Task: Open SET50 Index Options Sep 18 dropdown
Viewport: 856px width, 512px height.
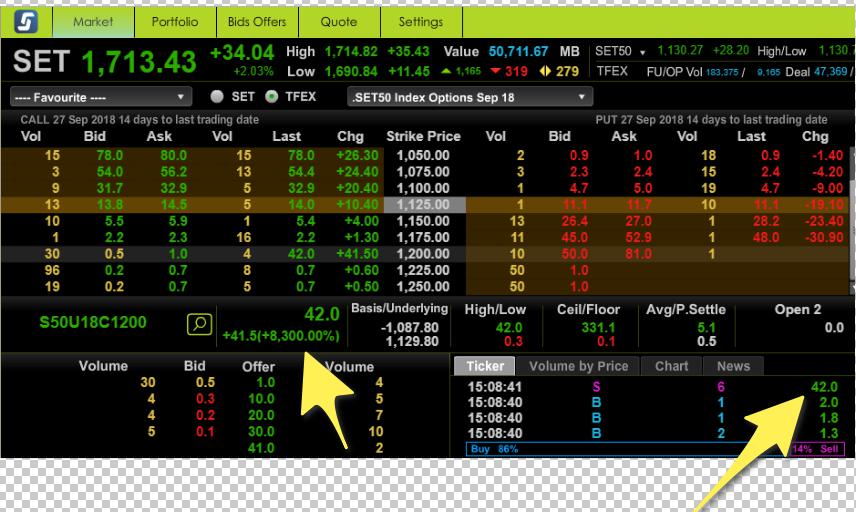Action: click(470, 97)
